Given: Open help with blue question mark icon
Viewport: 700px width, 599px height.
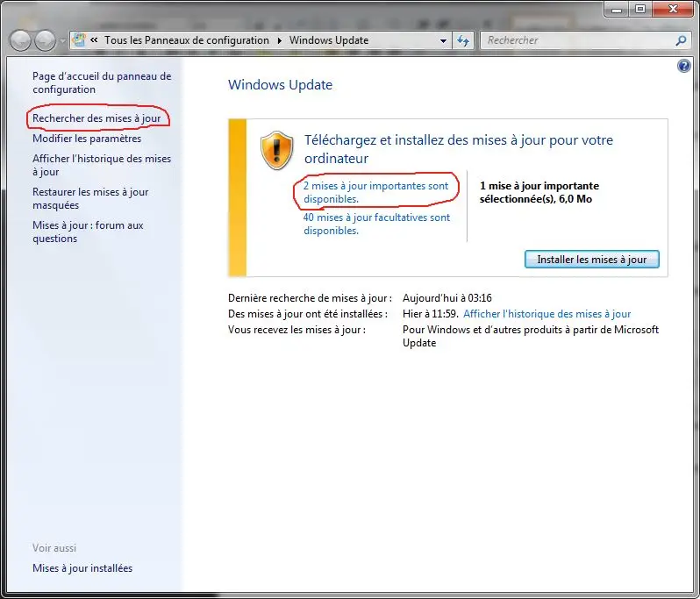Looking at the screenshot, I should pyautogui.click(x=683, y=66).
